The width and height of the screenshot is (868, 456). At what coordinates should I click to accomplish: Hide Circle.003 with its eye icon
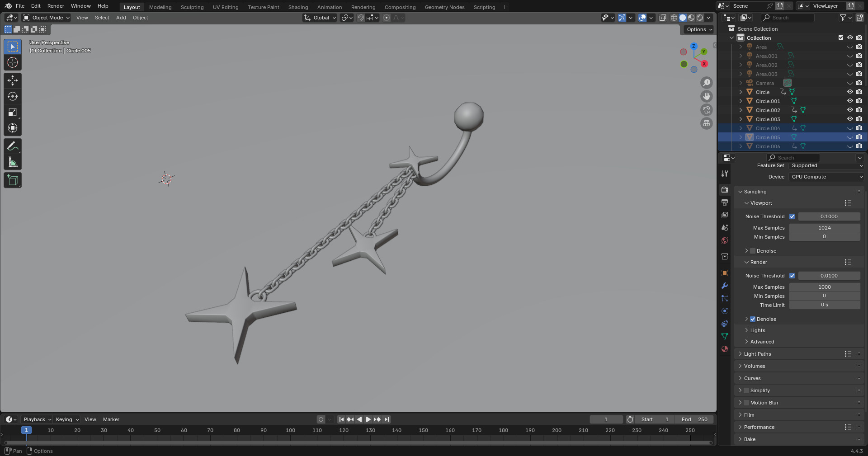coord(850,119)
